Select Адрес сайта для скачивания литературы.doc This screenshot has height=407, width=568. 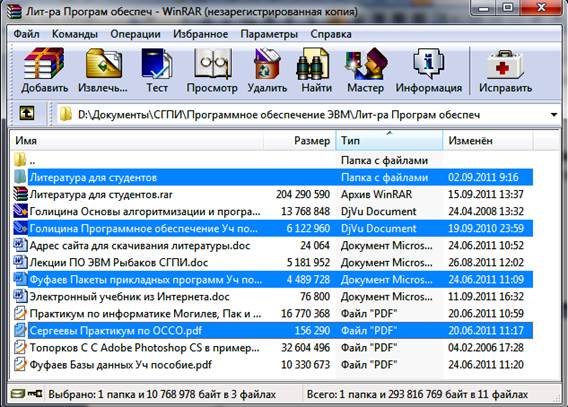click(140, 246)
